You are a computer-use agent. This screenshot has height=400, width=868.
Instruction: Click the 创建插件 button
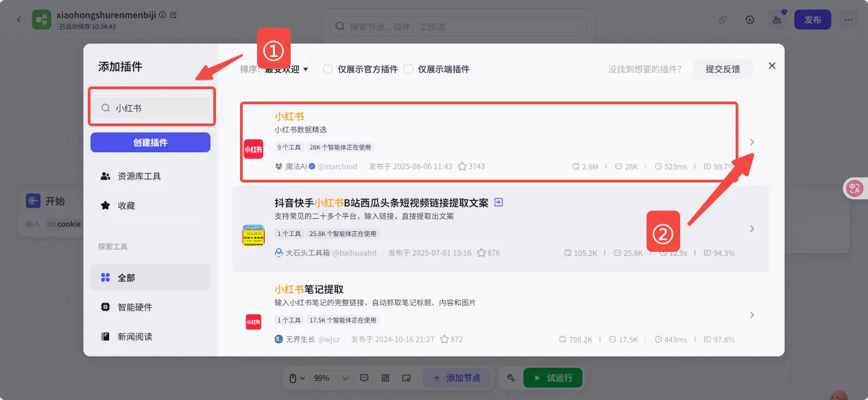[150, 143]
